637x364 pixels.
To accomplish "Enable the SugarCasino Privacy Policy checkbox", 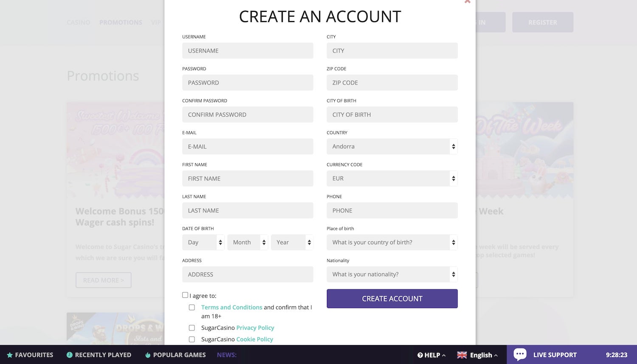I will pyautogui.click(x=192, y=328).
